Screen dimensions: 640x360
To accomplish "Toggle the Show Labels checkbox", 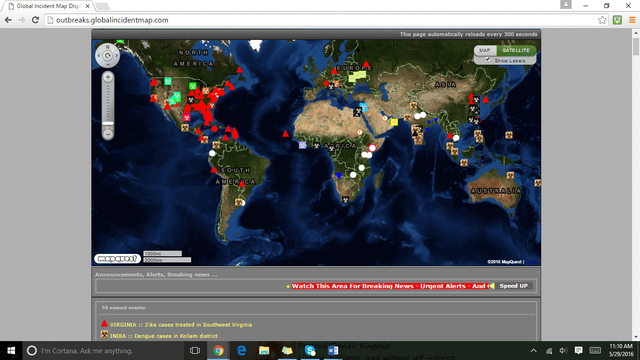I will pos(487,60).
